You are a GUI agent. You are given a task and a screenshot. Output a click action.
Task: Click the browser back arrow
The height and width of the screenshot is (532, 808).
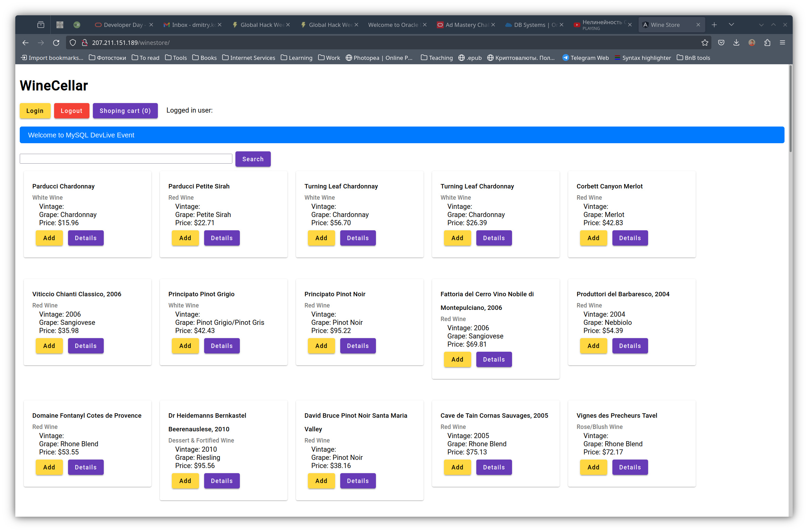pyautogui.click(x=26, y=43)
